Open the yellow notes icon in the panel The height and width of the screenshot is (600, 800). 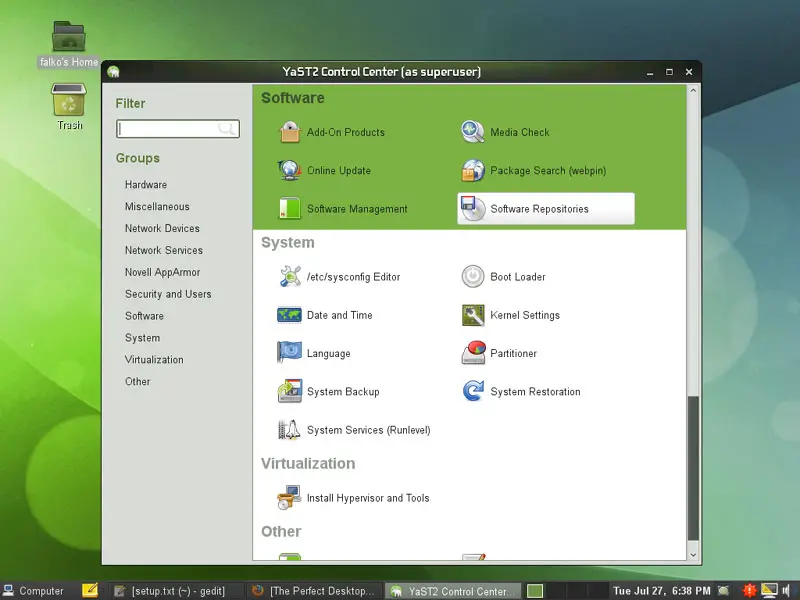[x=90, y=590]
